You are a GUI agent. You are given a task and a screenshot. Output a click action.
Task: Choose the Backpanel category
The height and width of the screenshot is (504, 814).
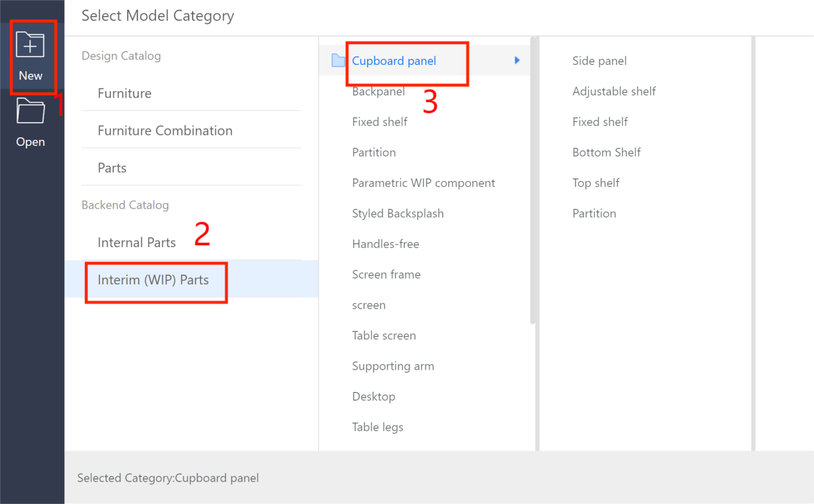378,92
